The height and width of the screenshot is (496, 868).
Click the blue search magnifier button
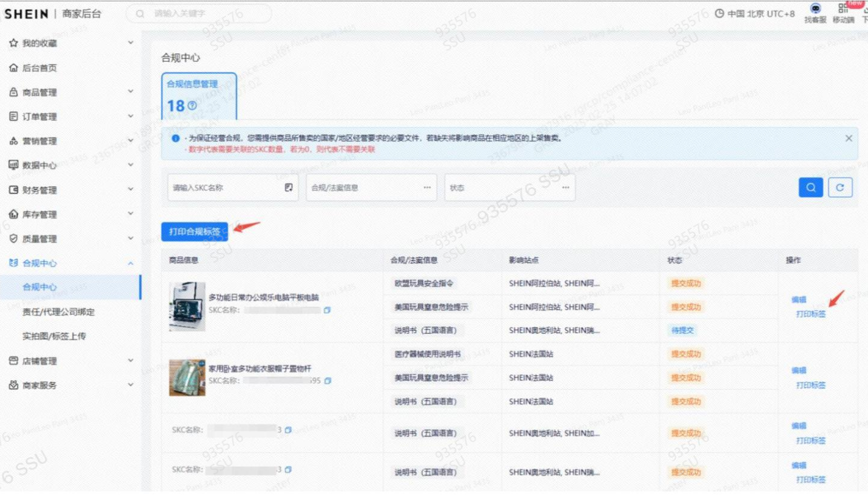click(x=810, y=188)
